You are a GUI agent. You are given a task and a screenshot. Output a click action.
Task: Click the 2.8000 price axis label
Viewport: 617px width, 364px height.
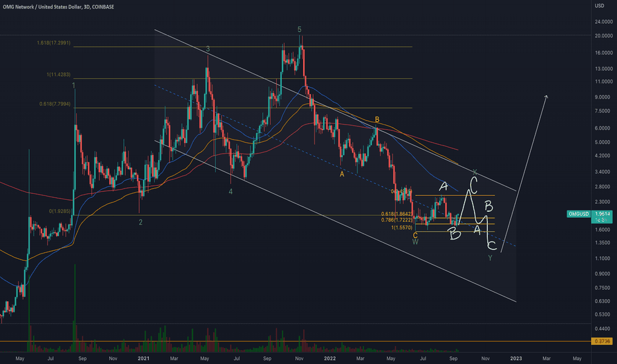click(x=604, y=187)
